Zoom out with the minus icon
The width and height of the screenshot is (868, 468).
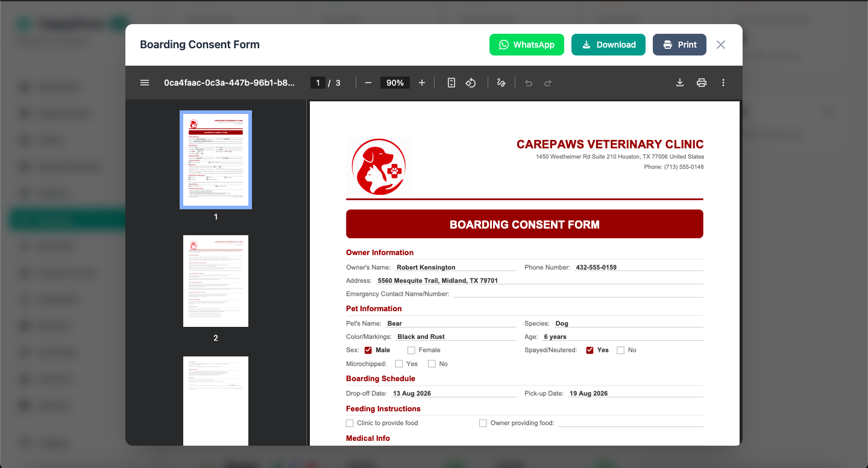tap(368, 83)
